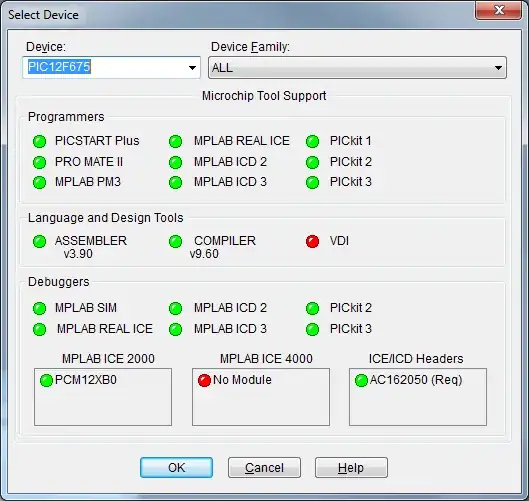
Task: Click the green LED beside PRO MATE II
Action: pyautogui.click(x=39, y=162)
